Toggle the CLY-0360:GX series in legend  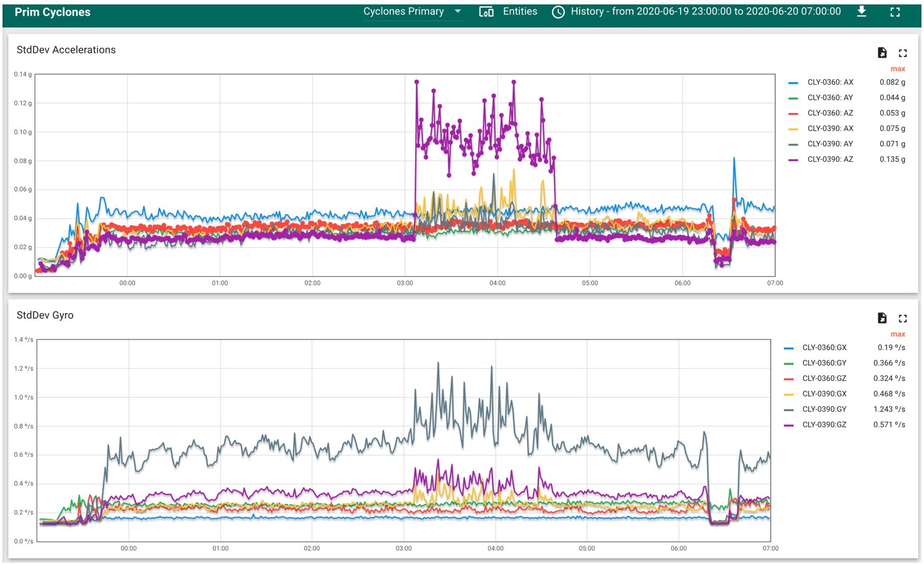point(824,348)
